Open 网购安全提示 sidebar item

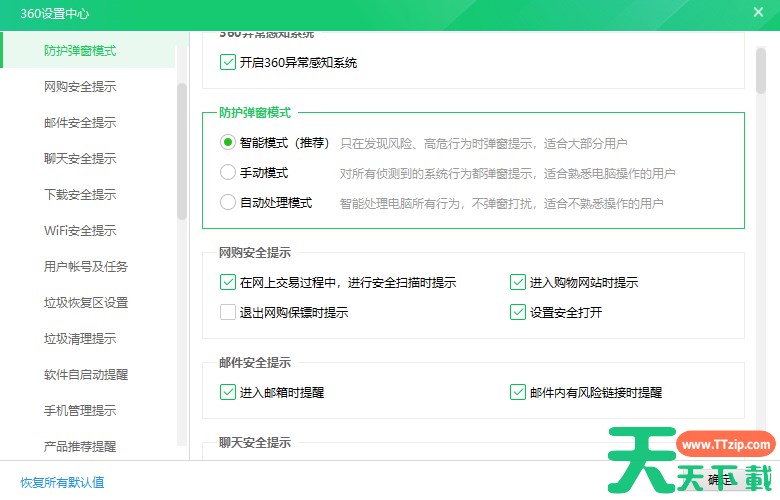80,87
